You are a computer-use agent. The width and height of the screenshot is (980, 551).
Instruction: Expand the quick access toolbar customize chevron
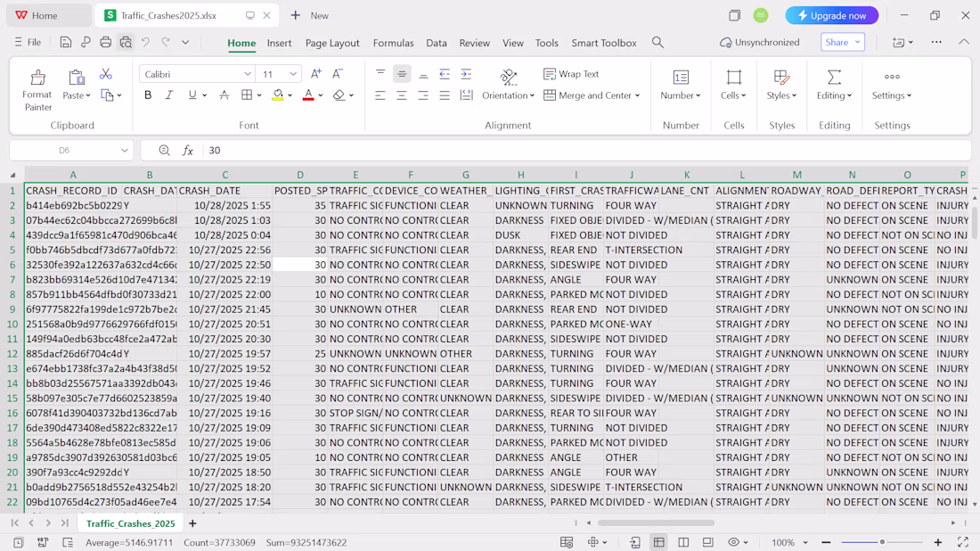[x=185, y=43]
